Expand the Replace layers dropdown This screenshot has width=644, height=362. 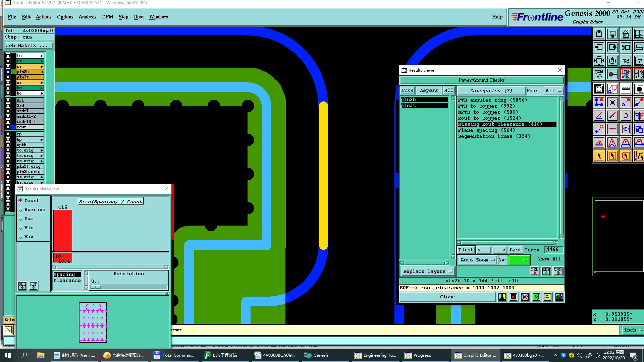tap(427, 271)
